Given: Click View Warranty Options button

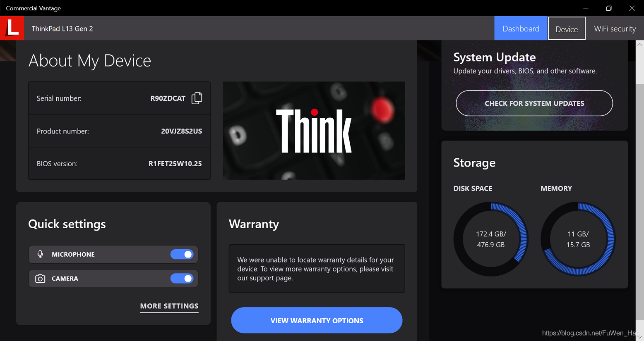Looking at the screenshot, I should tap(317, 320).
